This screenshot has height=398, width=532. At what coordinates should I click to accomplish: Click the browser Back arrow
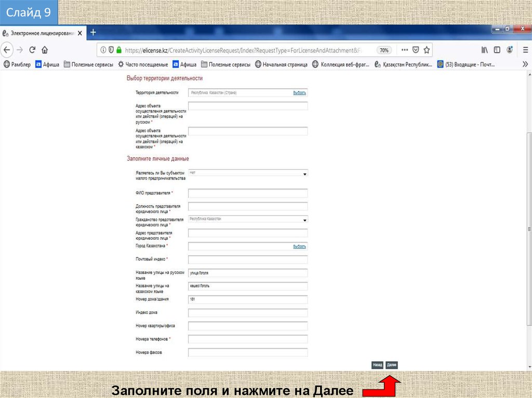point(7,50)
